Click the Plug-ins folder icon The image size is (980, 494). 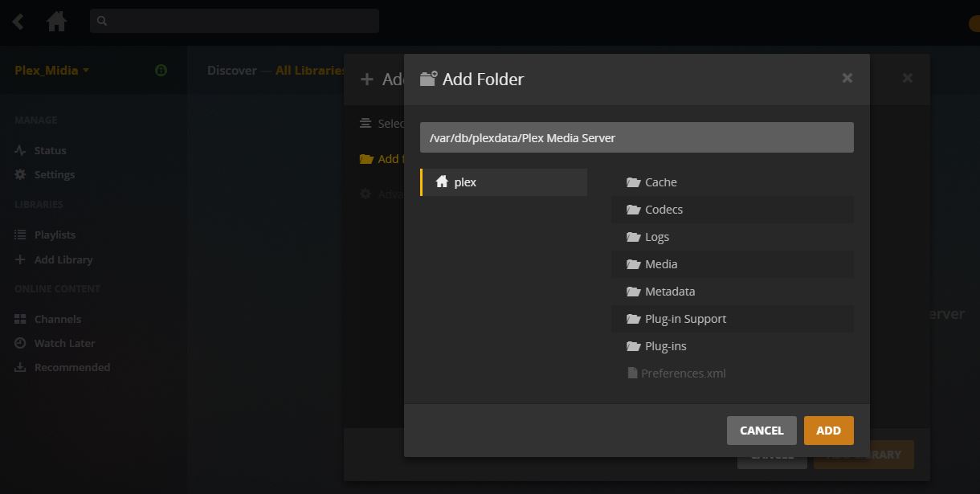tap(633, 346)
